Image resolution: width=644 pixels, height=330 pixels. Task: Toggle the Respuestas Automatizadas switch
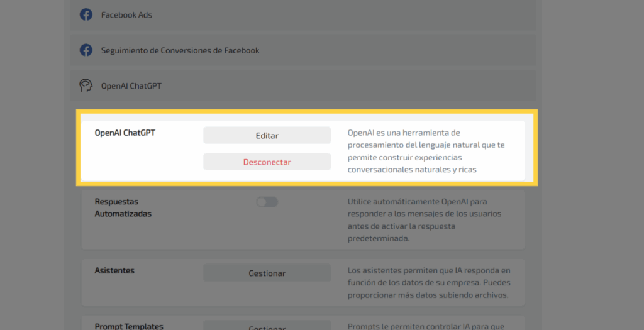[267, 202]
